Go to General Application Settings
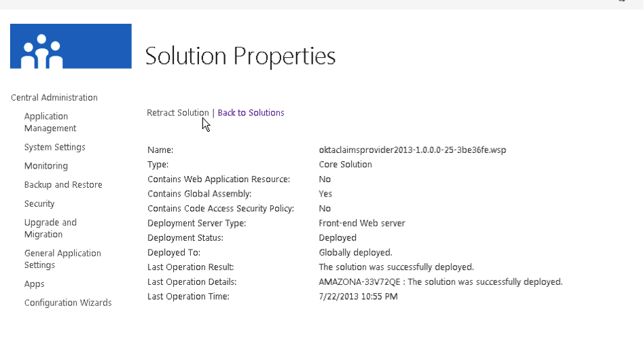 [x=62, y=259]
